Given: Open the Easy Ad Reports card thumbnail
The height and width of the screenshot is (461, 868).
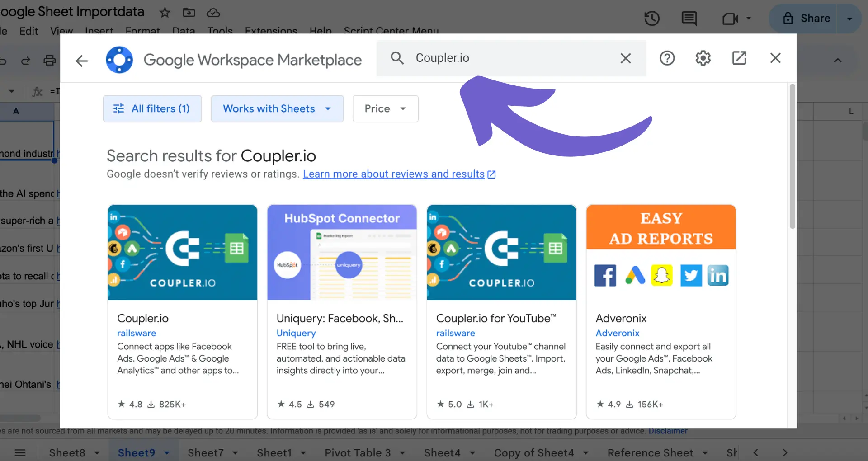Looking at the screenshot, I should click(x=661, y=252).
